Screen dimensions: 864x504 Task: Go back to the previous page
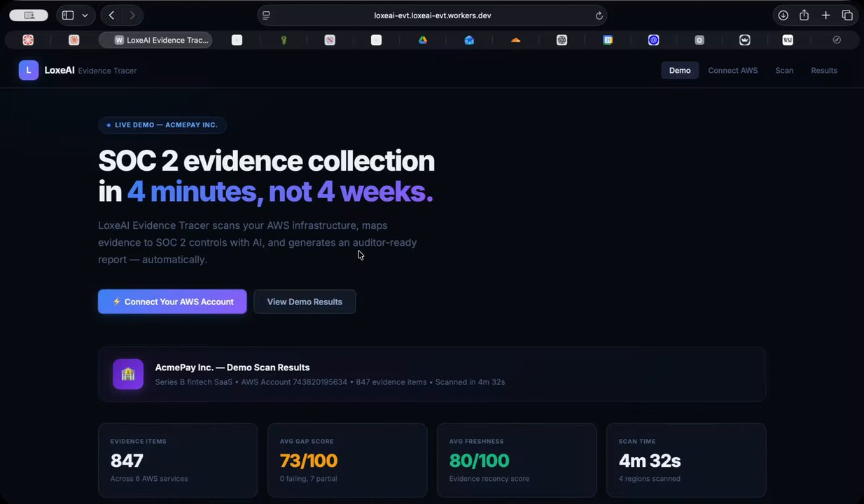pos(111,15)
